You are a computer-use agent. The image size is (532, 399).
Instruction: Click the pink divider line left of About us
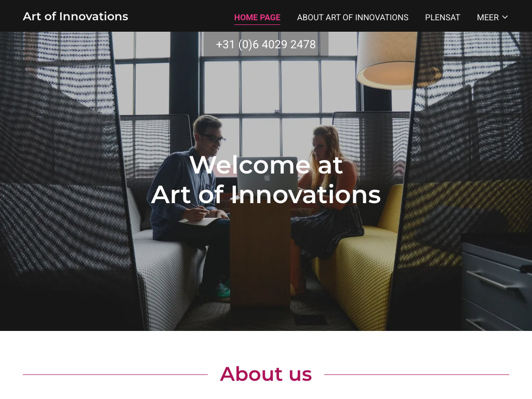point(115,375)
